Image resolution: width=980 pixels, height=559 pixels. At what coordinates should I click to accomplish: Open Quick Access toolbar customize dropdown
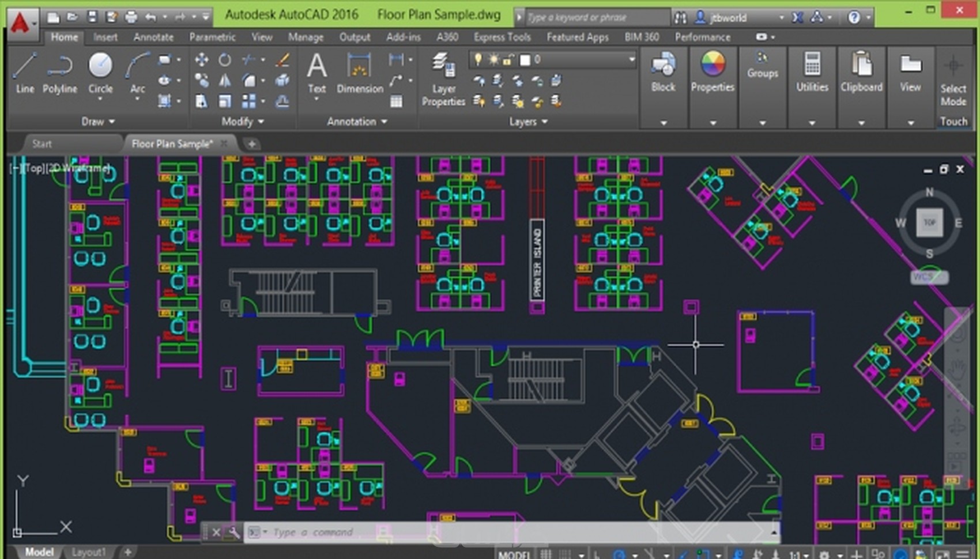point(206,17)
